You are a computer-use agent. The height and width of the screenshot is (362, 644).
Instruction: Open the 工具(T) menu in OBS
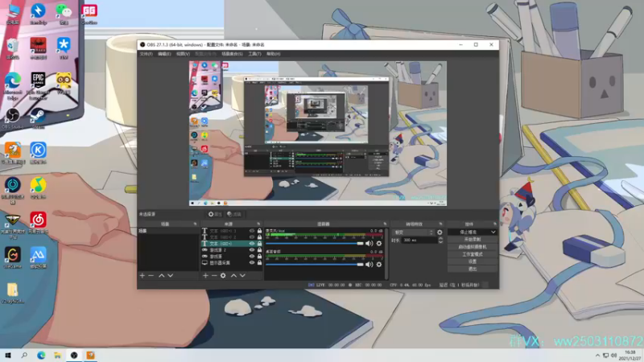tap(254, 54)
